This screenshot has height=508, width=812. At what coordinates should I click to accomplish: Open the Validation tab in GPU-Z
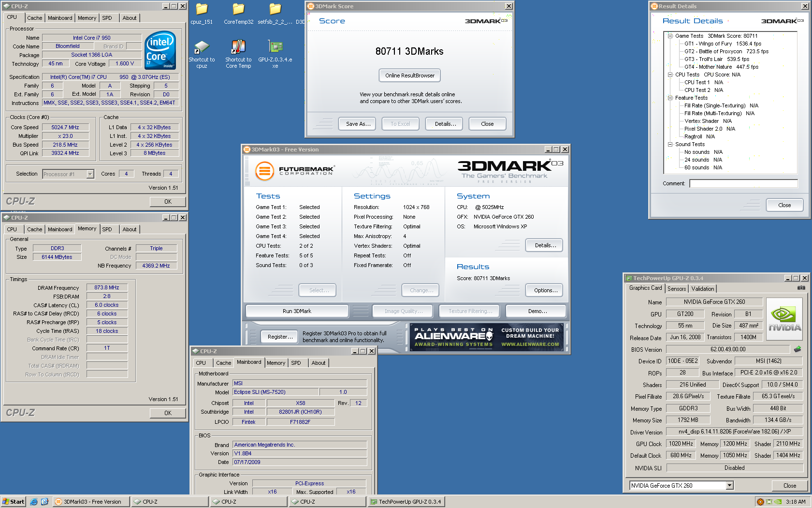coord(702,288)
